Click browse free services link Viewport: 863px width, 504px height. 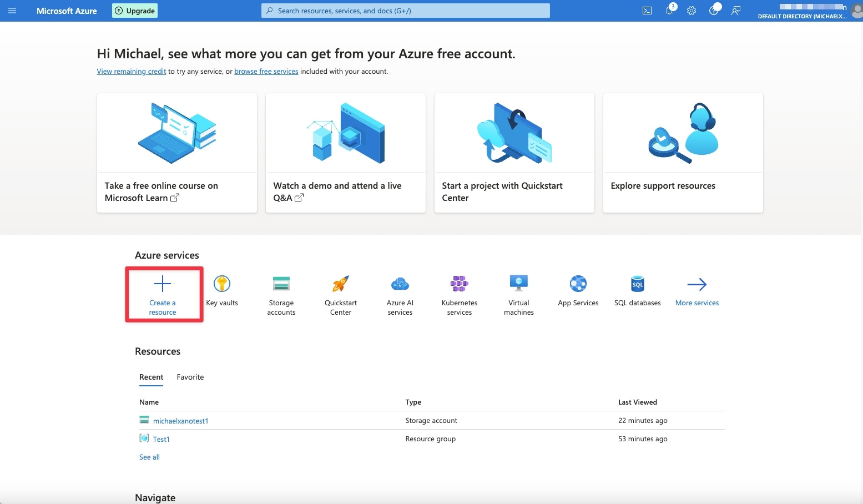(266, 72)
